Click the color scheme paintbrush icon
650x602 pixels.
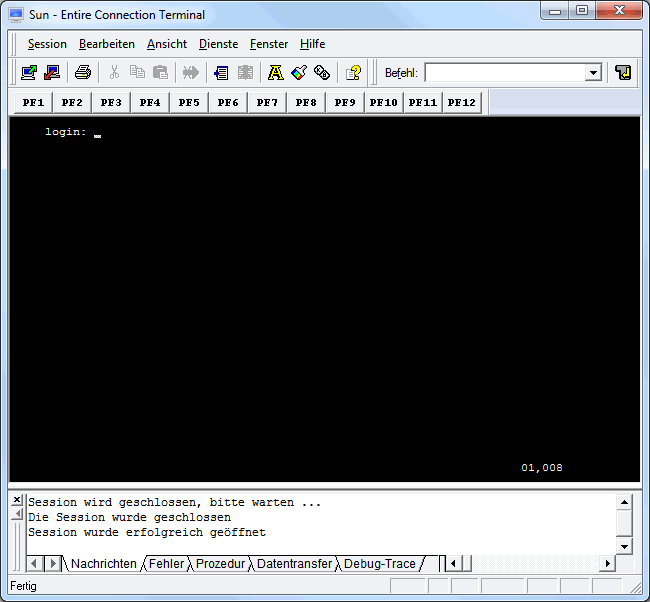click(299, 73)
